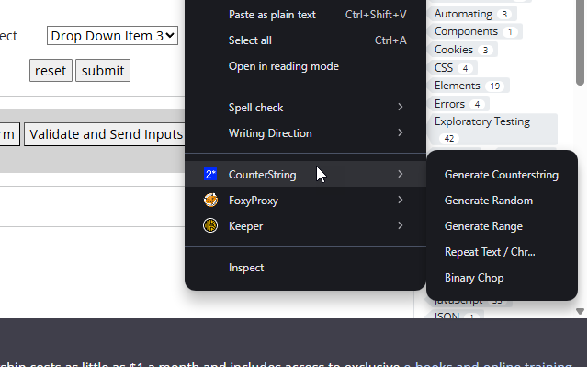Expand the Writing Direction submenu arrow
The height and width of the screenshot is (368, 588).
pos(401,132)
